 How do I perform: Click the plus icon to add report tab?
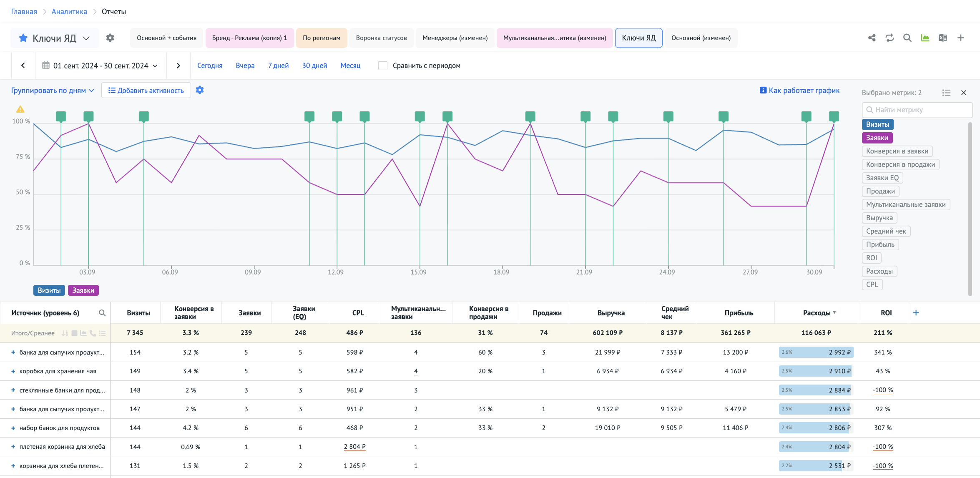[961, 38]
